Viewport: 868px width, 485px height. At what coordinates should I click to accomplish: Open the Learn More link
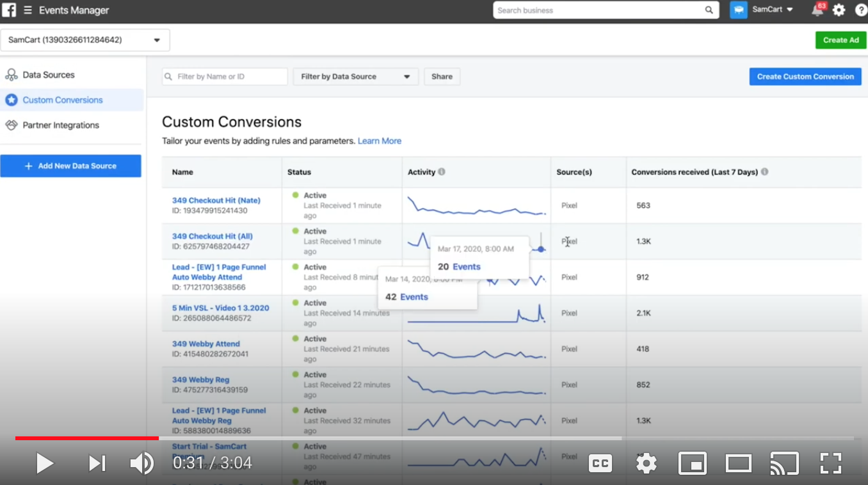pos(380,141)
